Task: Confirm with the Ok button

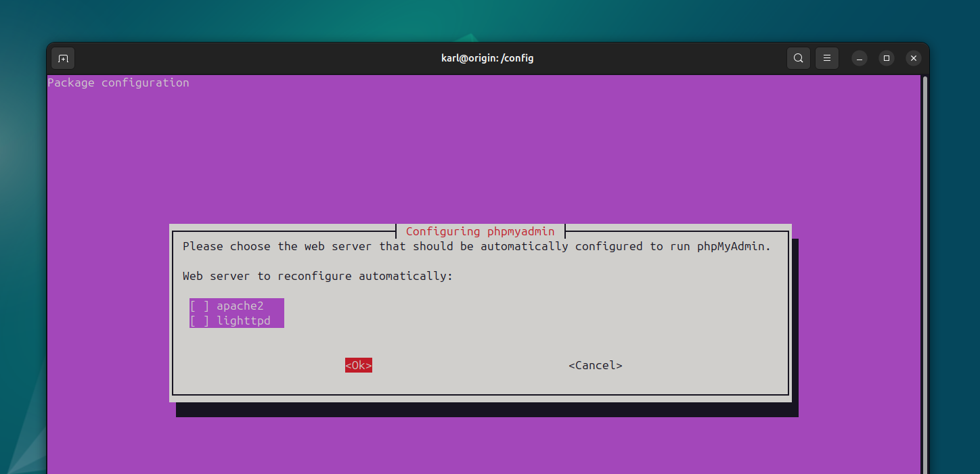Action: coord(359,365)
